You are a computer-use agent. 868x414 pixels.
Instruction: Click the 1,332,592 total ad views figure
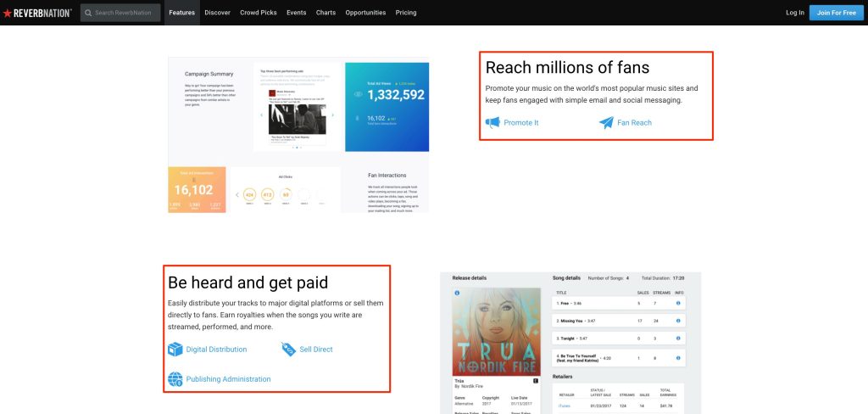click(396, 95)
